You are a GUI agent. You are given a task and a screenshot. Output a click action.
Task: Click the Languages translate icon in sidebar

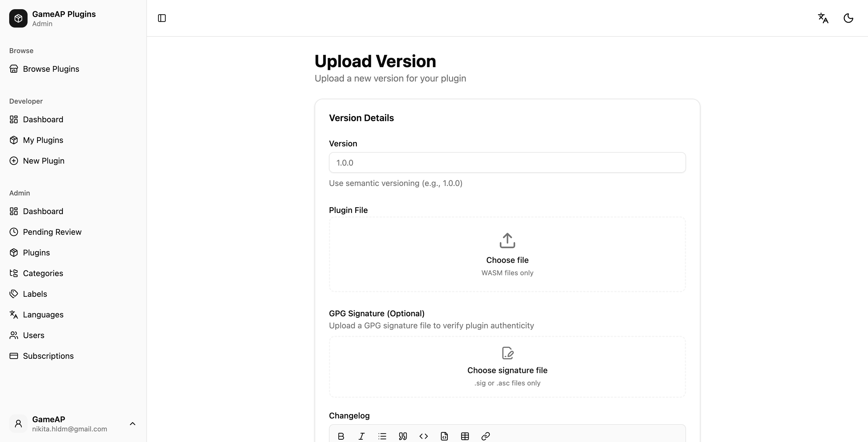[14, 315]
